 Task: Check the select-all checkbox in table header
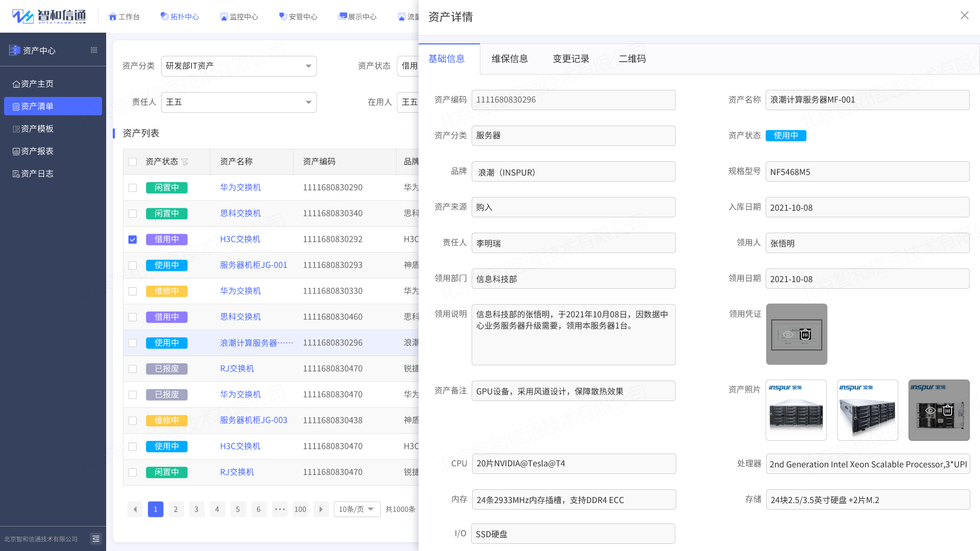(132, 161)
